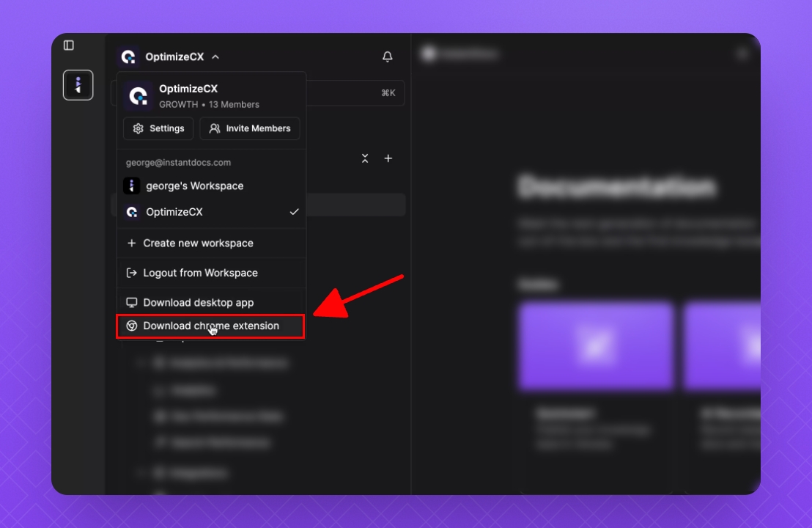
Task: Toggle the sidebar panel icon
Action: 68,45
